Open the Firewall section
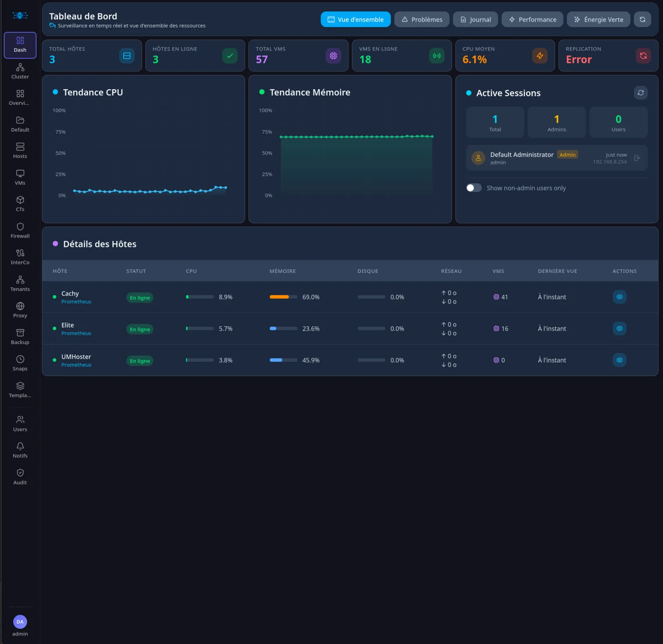 click(20, 231)
